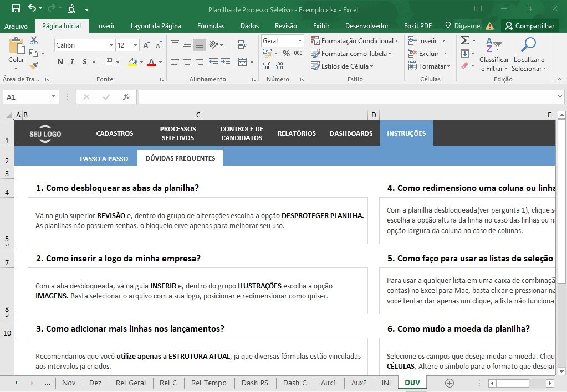Click the Merge and Center icon
The width and height of the screenshot is (567, 392).
[243, 62]
